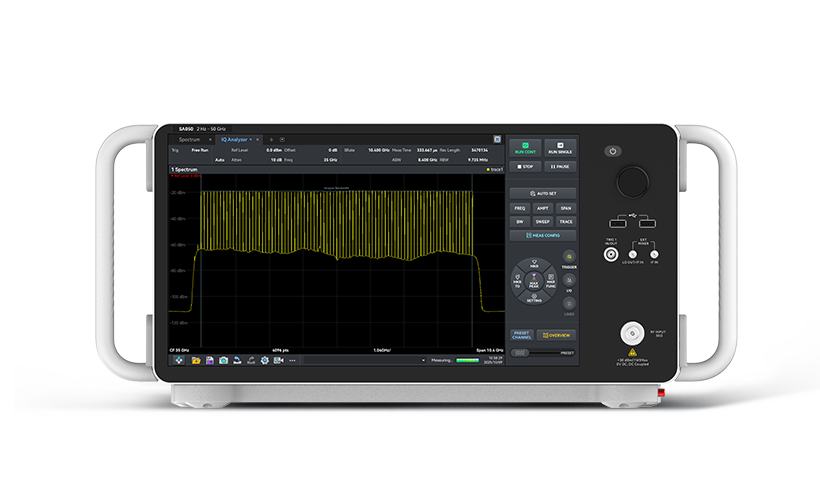The height and width of the screenshot is (500, 820).
Task: Open file folder icon in bottom toolbar
Action: pos(196,359)
